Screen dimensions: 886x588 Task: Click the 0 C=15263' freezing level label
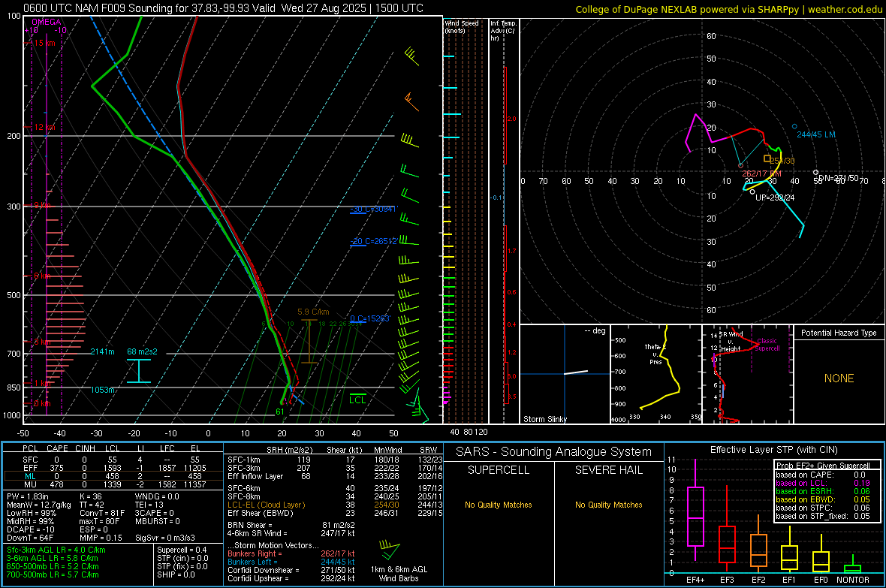point(370,318)
